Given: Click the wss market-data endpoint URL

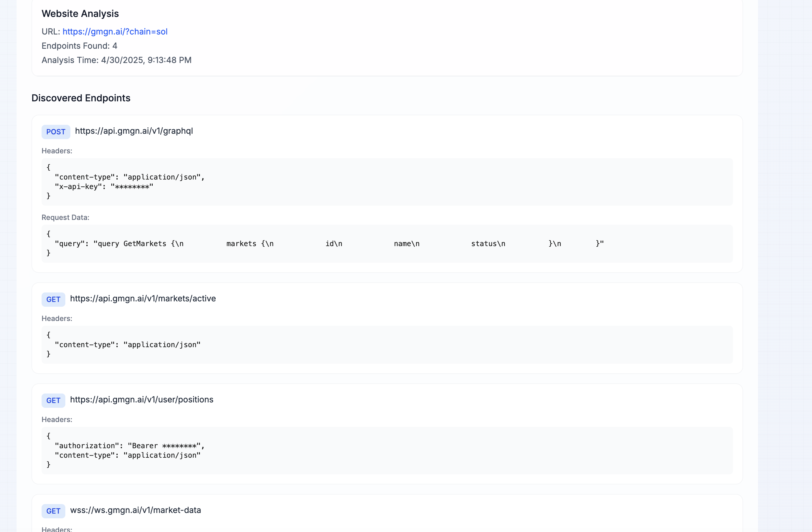Looking at the screenshot, I should click(x=135, y=510).
